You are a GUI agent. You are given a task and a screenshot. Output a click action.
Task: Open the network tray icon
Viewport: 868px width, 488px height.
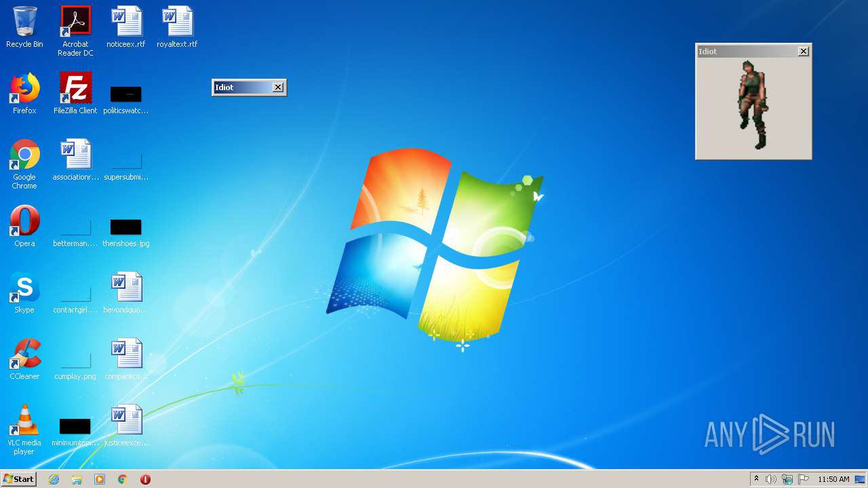pyautogui.click(x=787, y=479)
